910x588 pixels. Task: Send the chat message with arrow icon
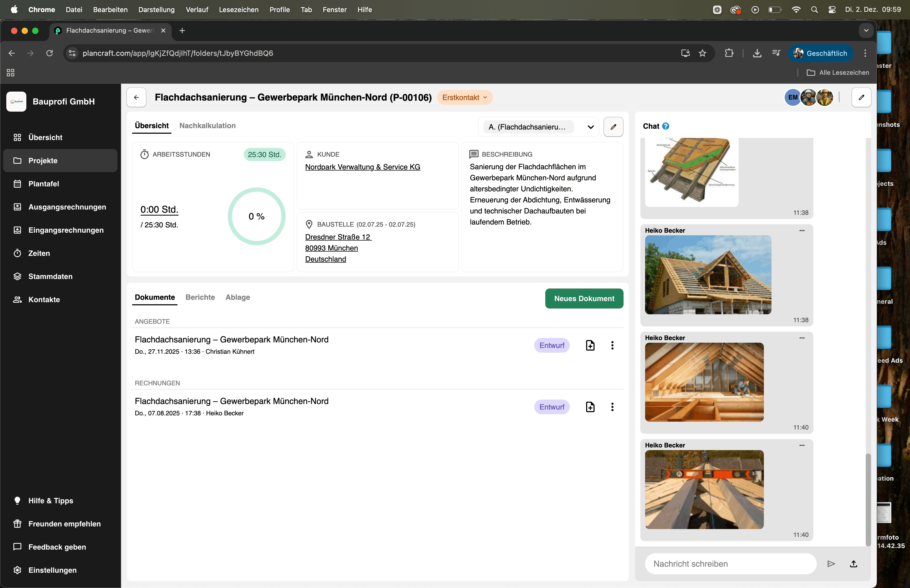click(x=831, y=564)
